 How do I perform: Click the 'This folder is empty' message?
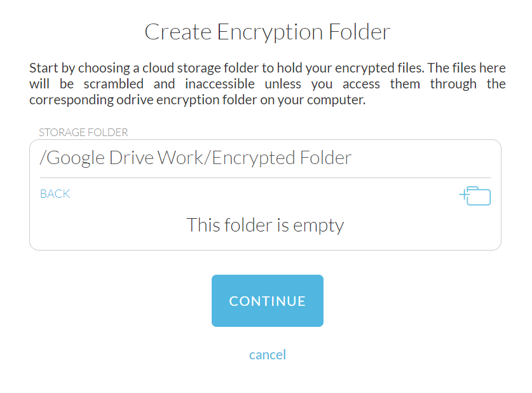click(x=265, y=224)
